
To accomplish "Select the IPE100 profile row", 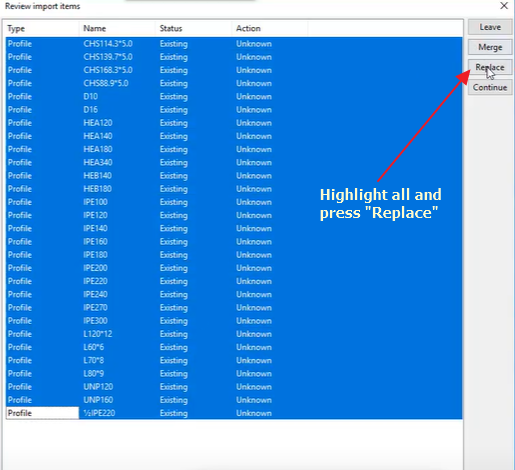I will coord(234,202).
